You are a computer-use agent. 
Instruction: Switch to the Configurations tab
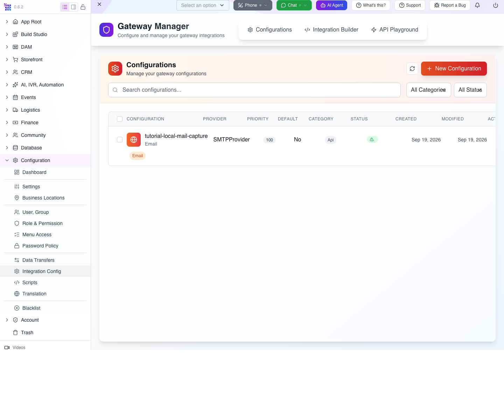pyautogui.click(x=269, y=30)
